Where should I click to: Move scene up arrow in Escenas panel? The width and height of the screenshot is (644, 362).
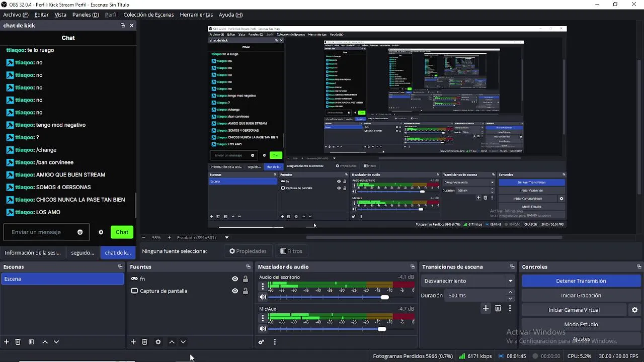coord(45,342)
